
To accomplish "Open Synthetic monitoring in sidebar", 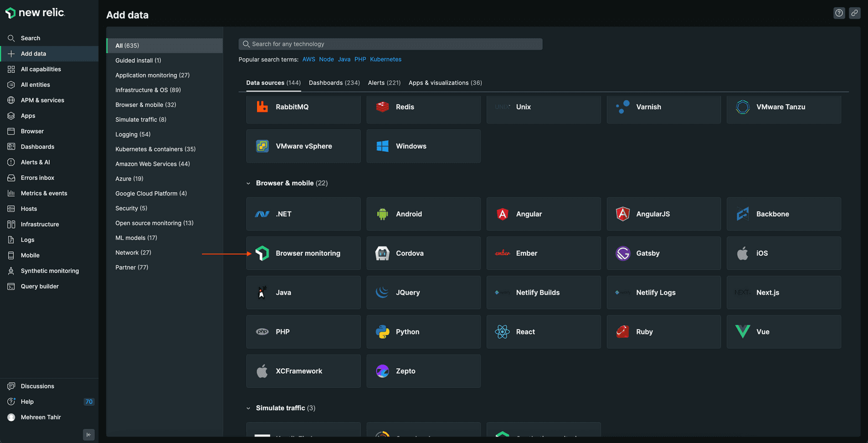I will click(x=49, y=271).
